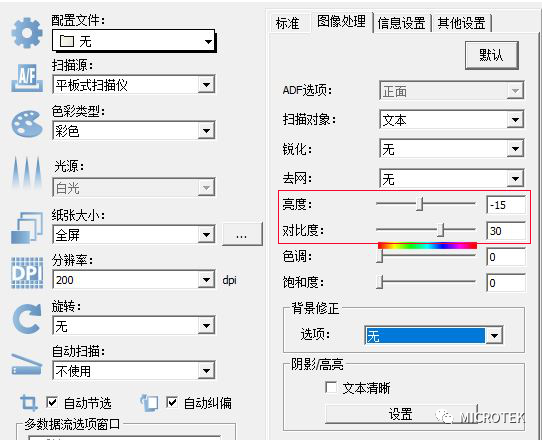Click the crop icon beside 自动节选
Viewport: 542px width, 440px height.
coord(28,403)
